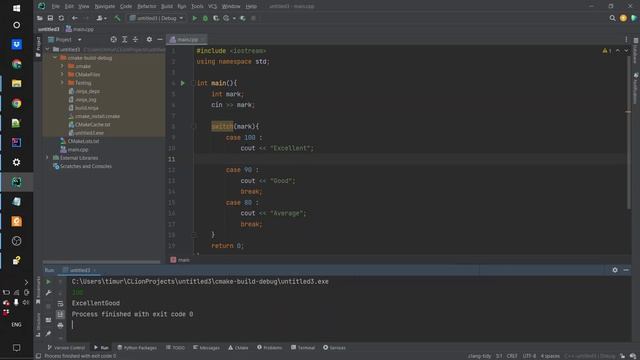640x360 pixels.
Task: Open Chrome from the Windows taskbar
Action: tap(16, 103)
